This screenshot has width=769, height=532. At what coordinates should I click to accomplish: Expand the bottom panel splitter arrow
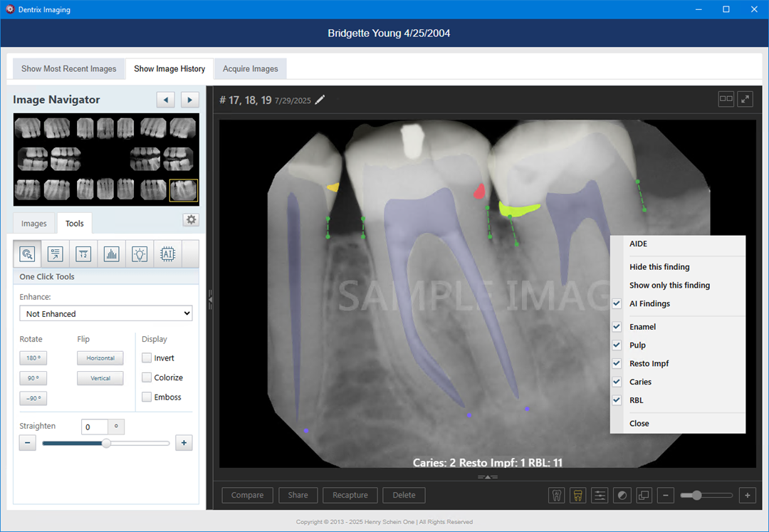[487, 476]
